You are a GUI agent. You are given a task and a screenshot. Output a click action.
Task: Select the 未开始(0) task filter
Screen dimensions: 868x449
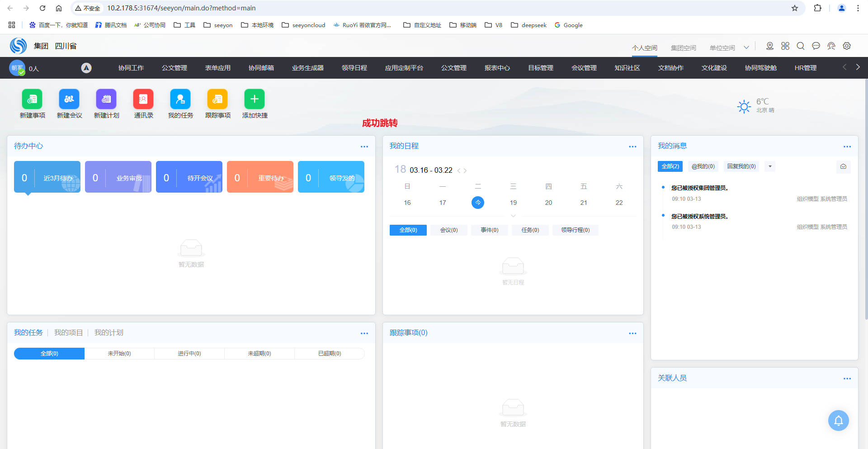click(x=119, y=354)
